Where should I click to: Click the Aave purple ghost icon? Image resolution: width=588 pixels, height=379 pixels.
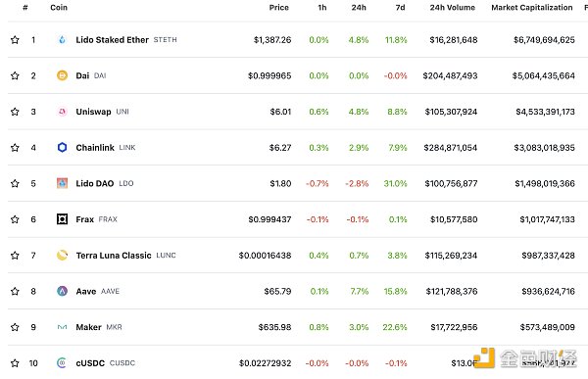[x=63, y=291]
